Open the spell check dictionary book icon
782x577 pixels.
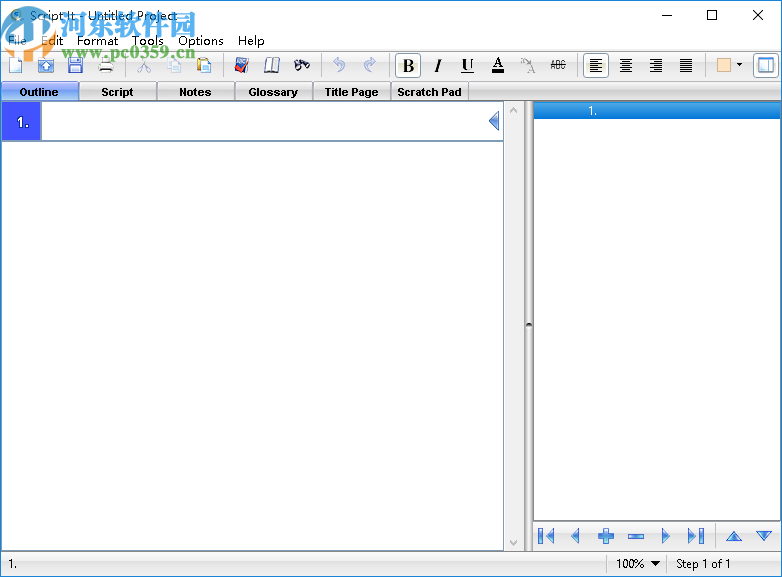241,65
